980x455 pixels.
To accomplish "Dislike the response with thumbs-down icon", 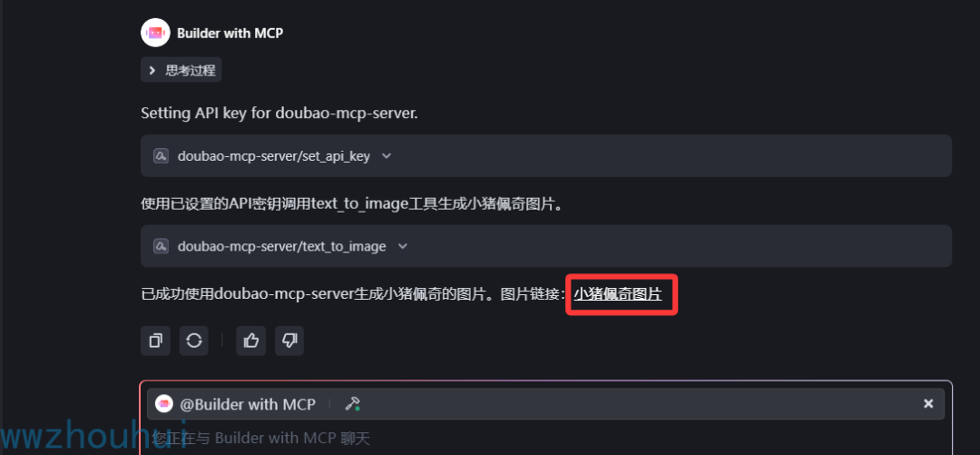I will 289,341.
